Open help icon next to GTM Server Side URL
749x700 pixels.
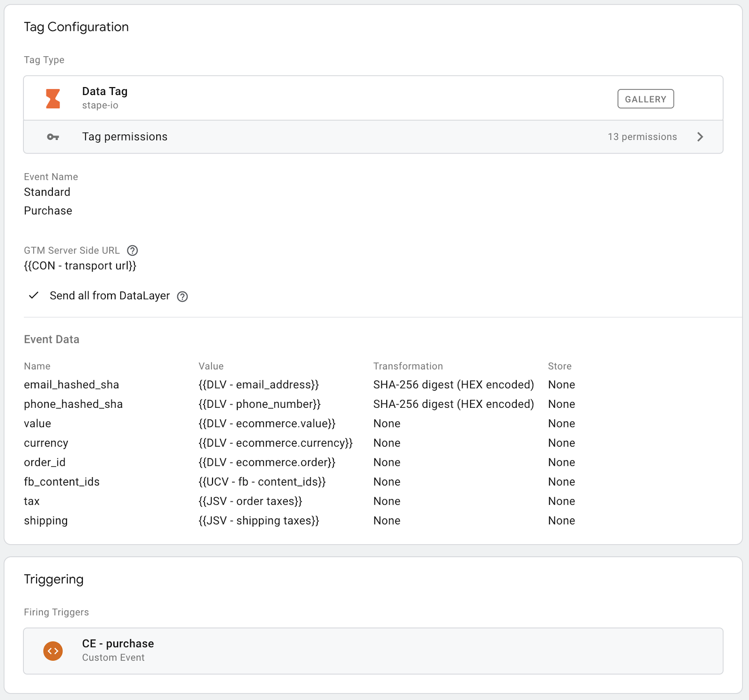pyautogui.click(x=132, y=251)
